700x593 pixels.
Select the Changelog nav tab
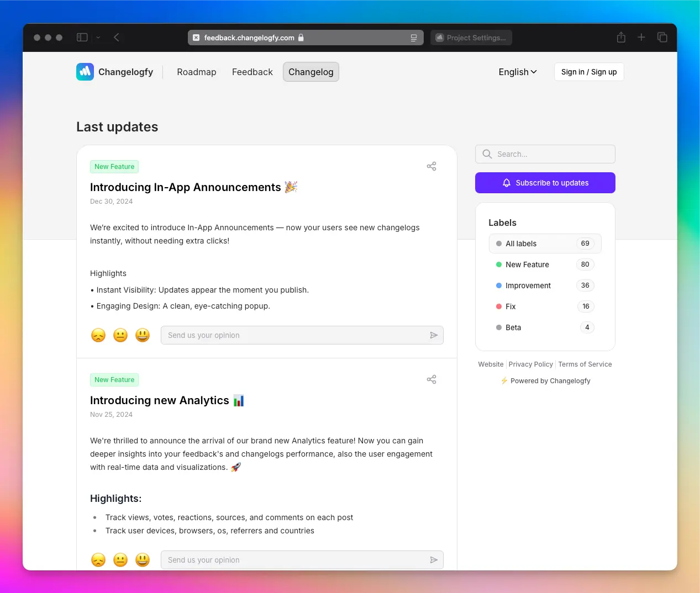311,72
